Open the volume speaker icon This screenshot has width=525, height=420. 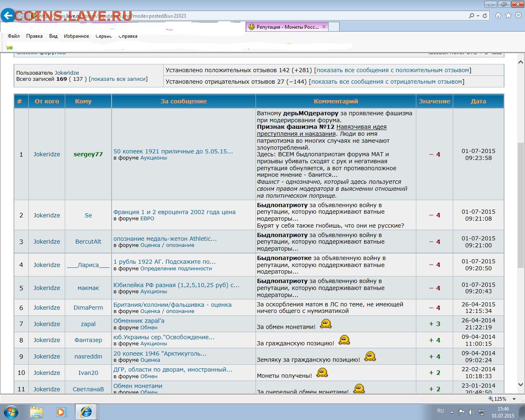(472, 412)
